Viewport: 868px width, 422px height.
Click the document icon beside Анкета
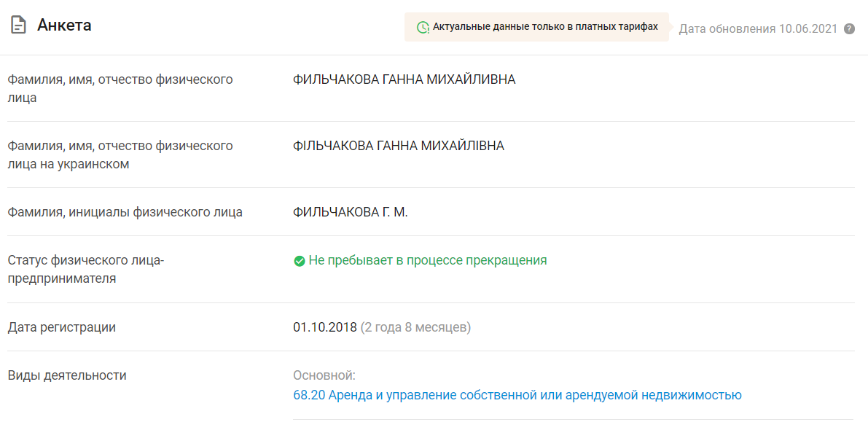[18, 26]
